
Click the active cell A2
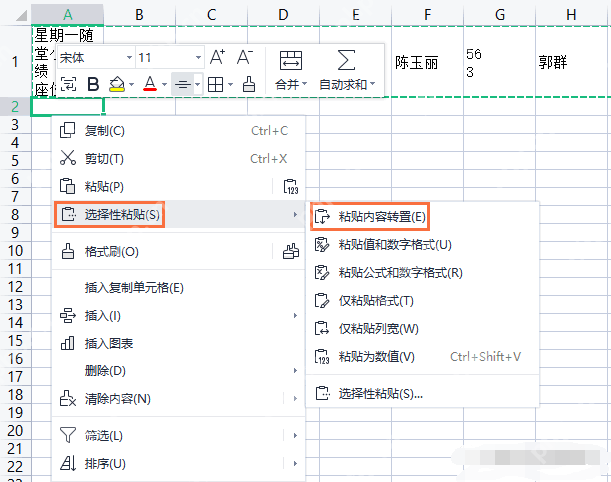click(67, 106)
